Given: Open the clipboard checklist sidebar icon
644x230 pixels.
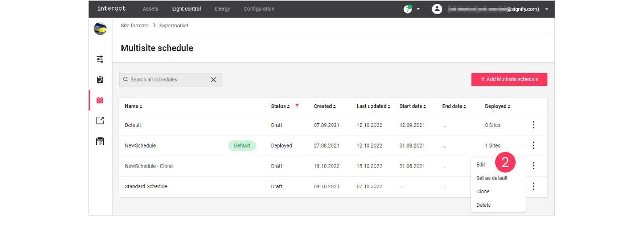Looking at the screenshot, I should tap(100, 80).
